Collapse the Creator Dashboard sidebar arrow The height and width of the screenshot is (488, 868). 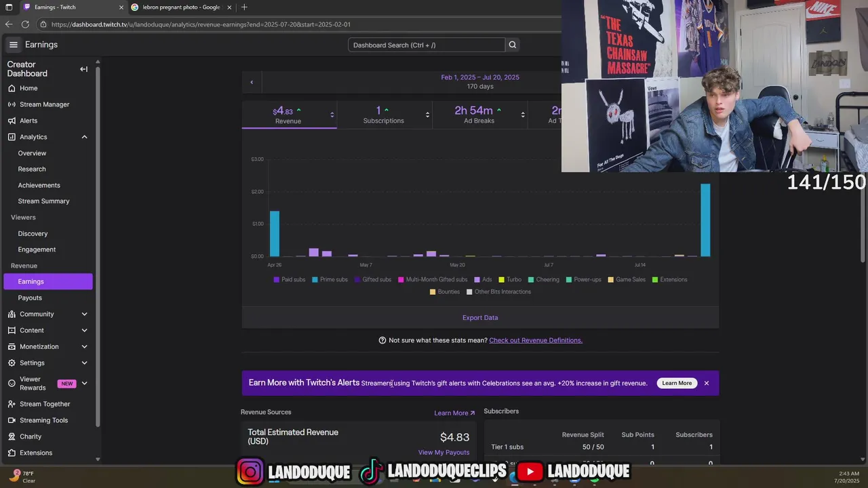[x=83, y=69]
